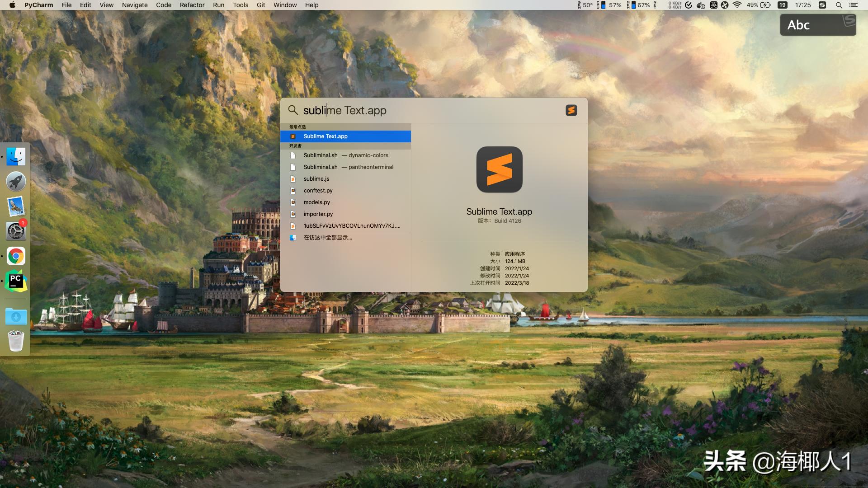Switch input method via the 英 icon
This screenshot has width=868, height=488.
(x=714, y=5)
